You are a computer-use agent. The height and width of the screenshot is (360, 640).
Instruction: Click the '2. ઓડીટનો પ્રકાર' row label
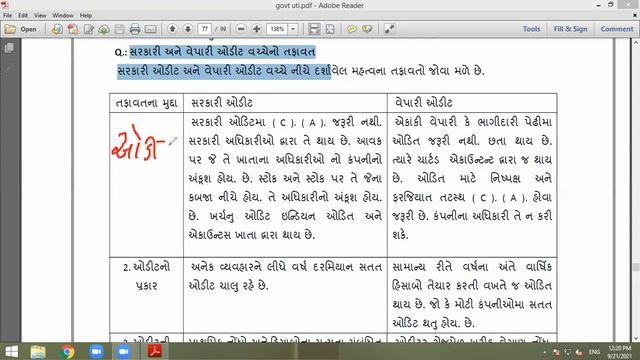pyautogui.click(x=147, y=276)
